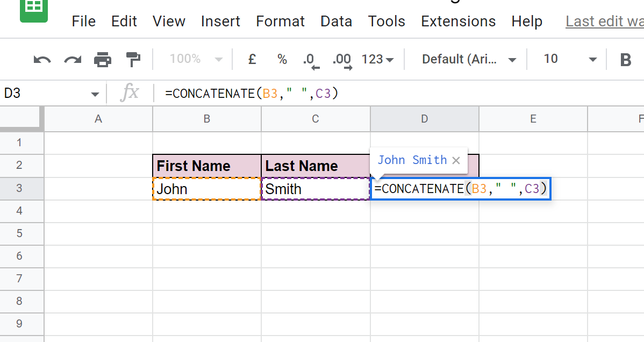This screenshot has height=342, width=644.
Task: Select cell B3 containing John
Action: [206, 189]
